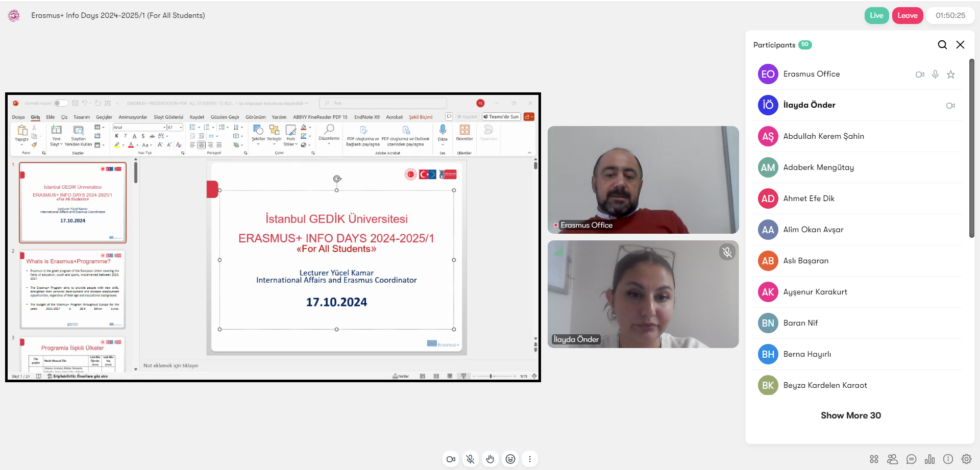Click the Notlar button in status bar
Image resolution: width=980 pixels, height=470 pixels.
[401, 376]
